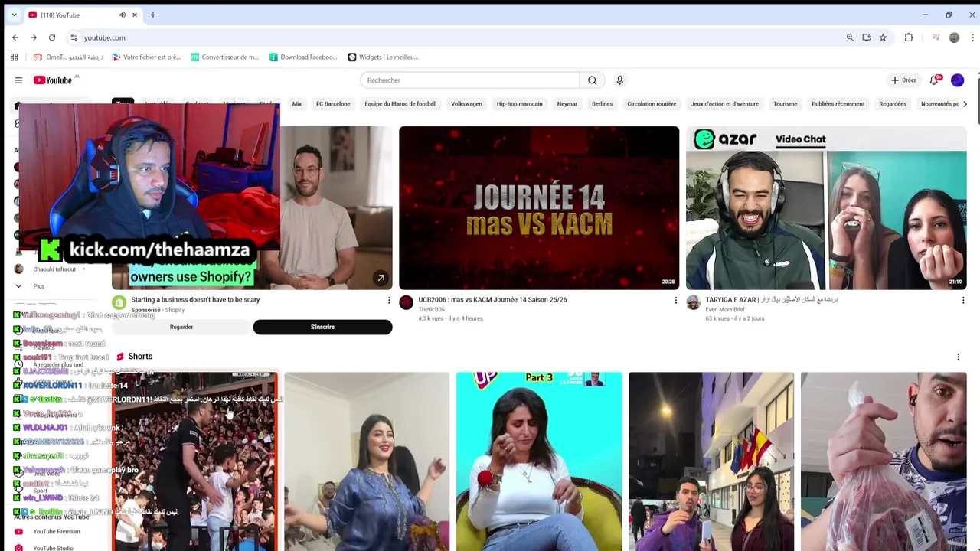This screenshot has width=980, height=551.
Task: Open the Shorts shelf three-dot menu
Action: (958, 357)
